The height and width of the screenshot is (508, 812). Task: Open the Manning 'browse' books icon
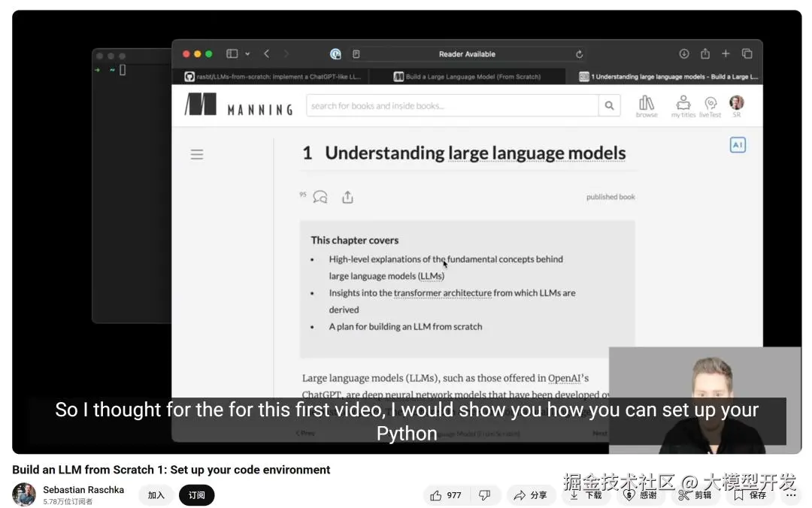tap(647, 106)
